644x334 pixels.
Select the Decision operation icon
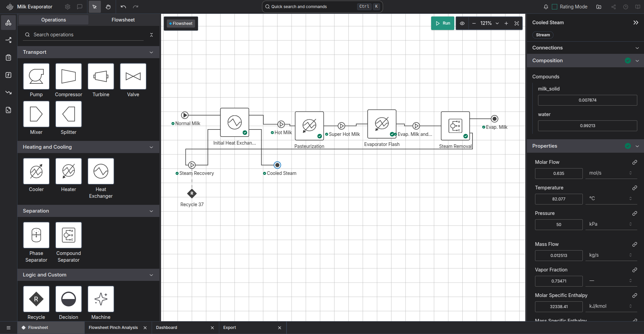69,299
